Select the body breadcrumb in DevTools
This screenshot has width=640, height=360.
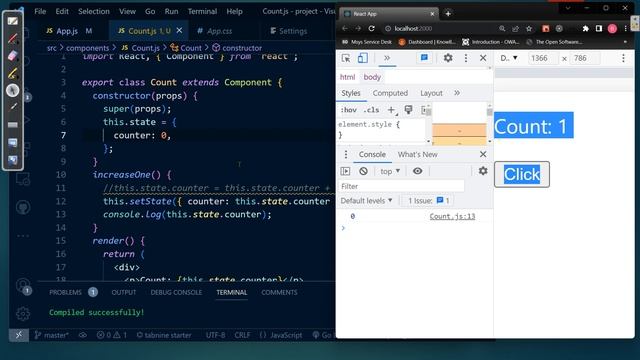pyautogui.click(x=372, y=77)
